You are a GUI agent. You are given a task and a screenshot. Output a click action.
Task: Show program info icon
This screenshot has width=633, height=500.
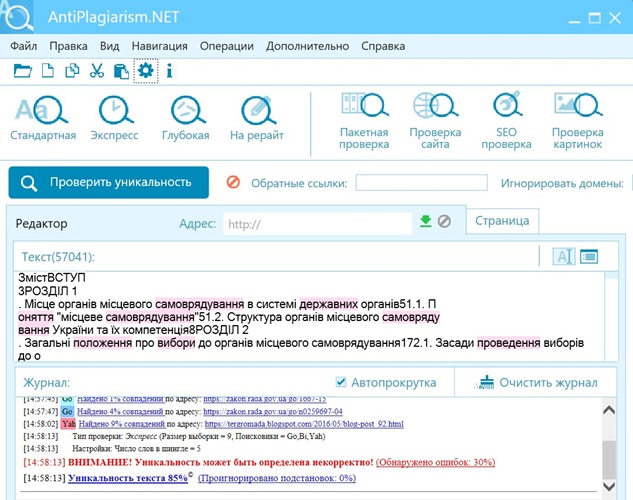coord(170,71)
